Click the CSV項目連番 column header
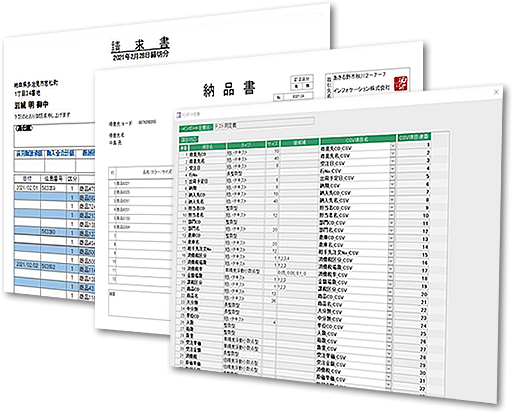Viewport: 512px width, 413px height. (414, 137)
